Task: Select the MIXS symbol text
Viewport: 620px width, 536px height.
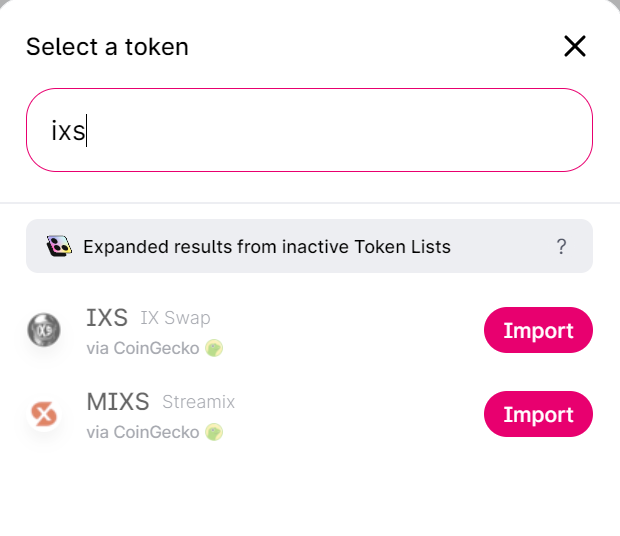Action: point(118,402)
